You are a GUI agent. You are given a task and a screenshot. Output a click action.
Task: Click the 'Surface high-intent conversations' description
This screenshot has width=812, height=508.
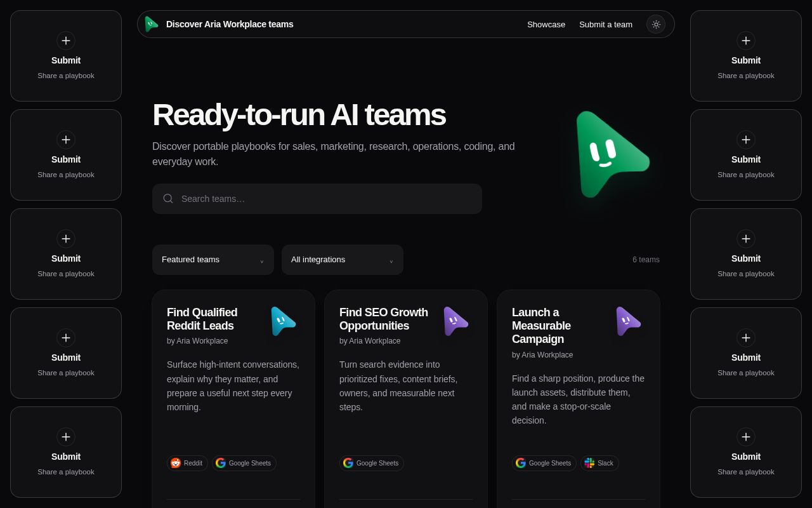point(233,385)
